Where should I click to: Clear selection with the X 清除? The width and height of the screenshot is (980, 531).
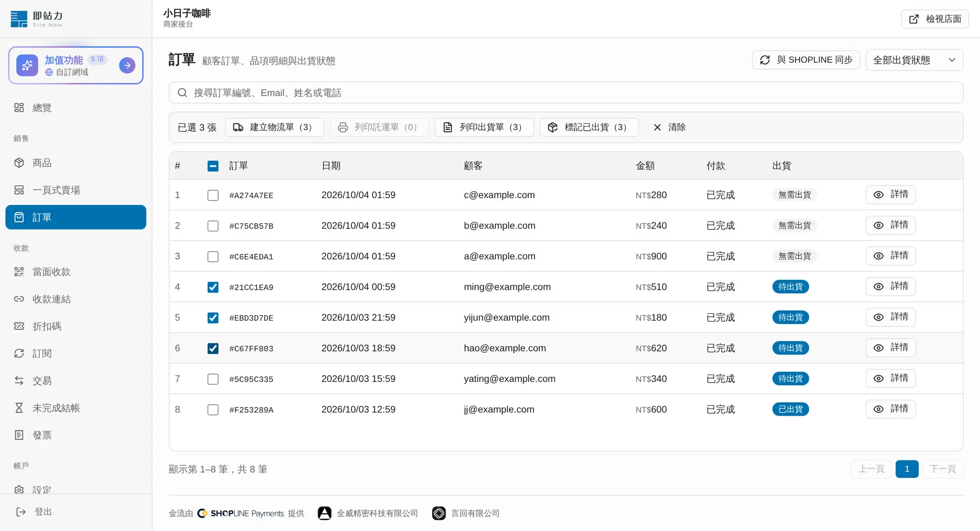click(669, 127)
